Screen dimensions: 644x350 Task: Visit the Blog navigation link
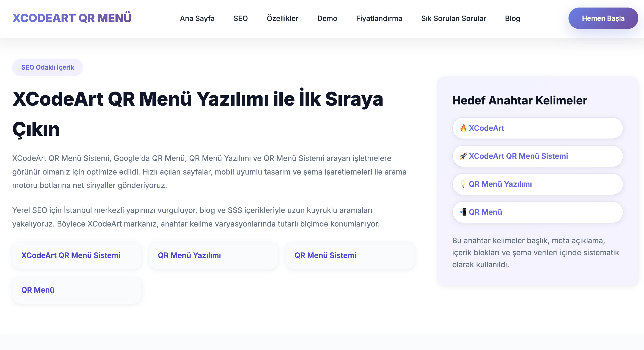coord(512,19)
